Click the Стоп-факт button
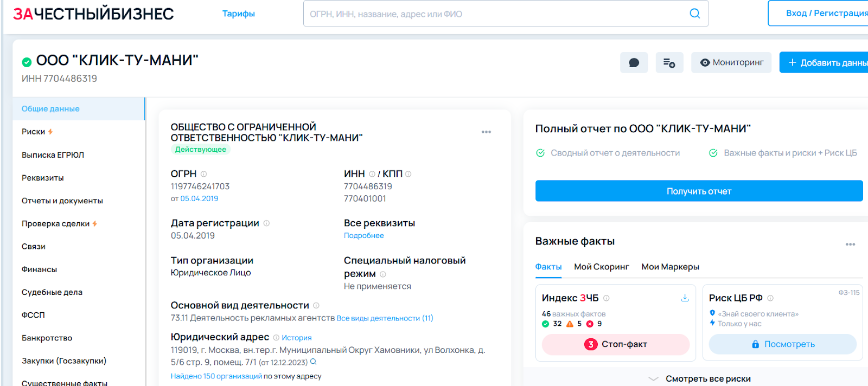 [x=615, y=344]
